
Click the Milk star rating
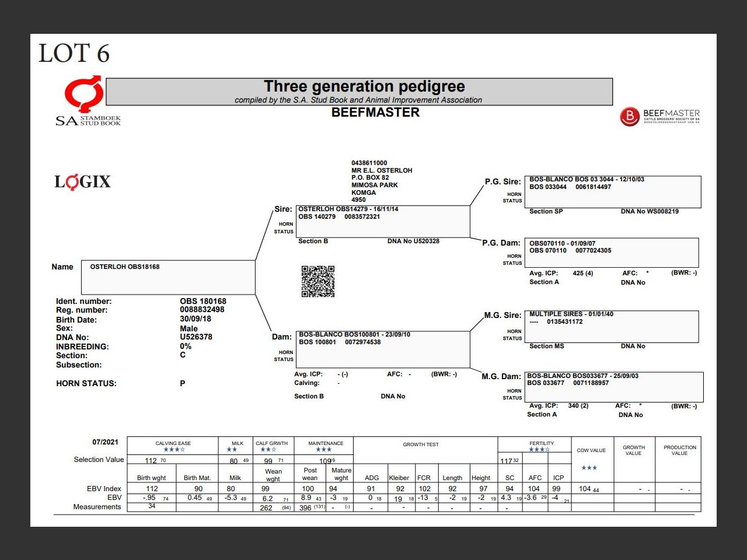point(232,450)
